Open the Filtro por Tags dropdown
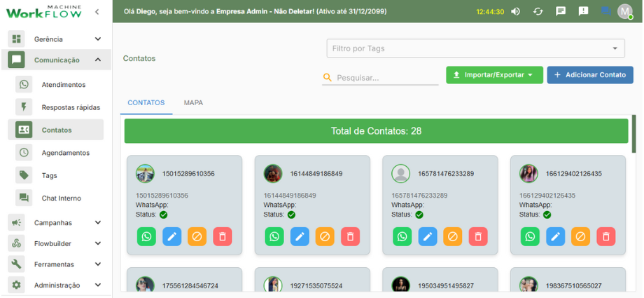 click(475, 48)
